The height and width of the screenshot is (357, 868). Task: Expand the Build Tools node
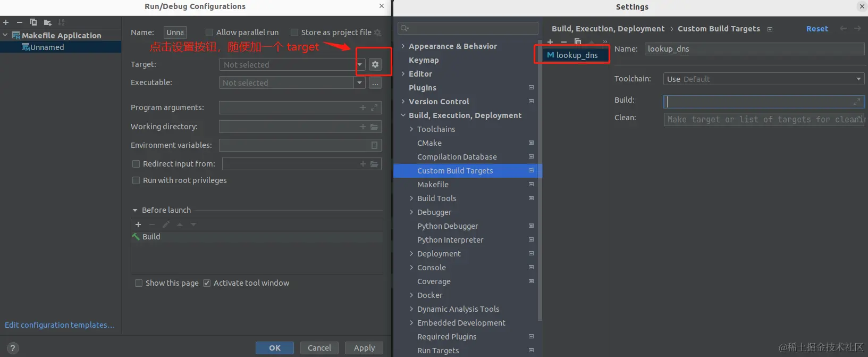[x=411, y=198]
